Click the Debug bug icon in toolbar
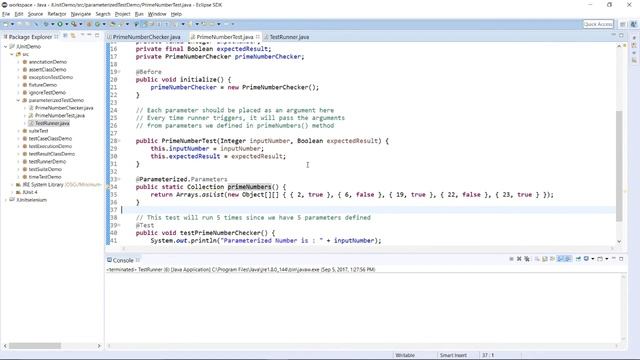640x360 pixels. (x=46, y=24)
